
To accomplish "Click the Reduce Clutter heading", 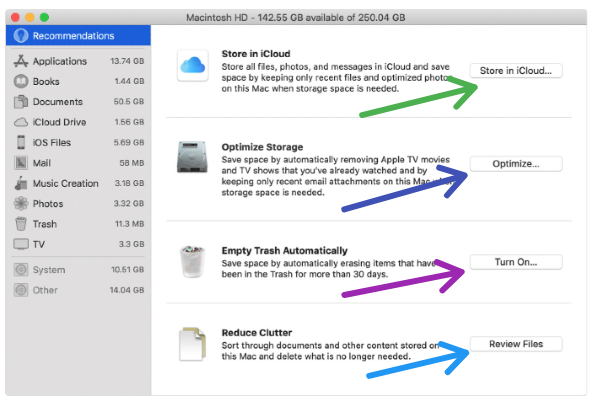I will 257,332.
